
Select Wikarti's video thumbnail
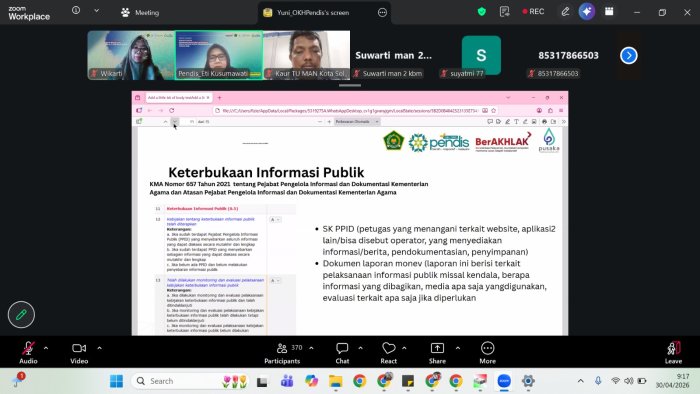point(131,55)
